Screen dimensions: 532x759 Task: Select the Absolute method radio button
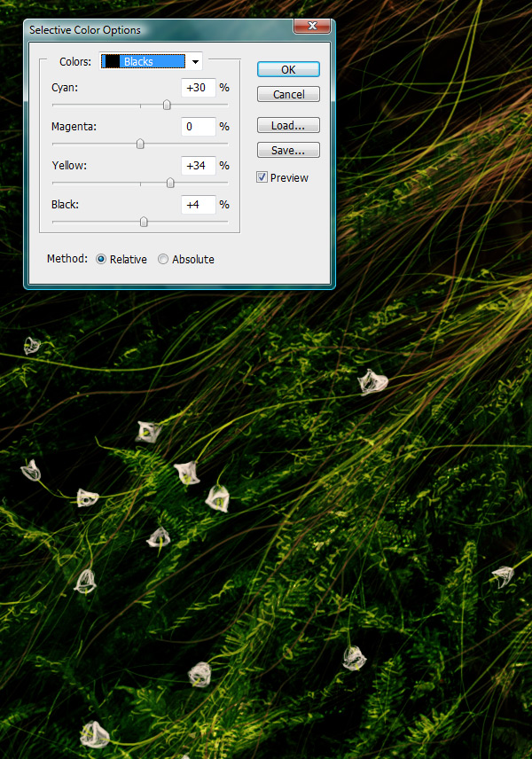[x=163, y=259]
